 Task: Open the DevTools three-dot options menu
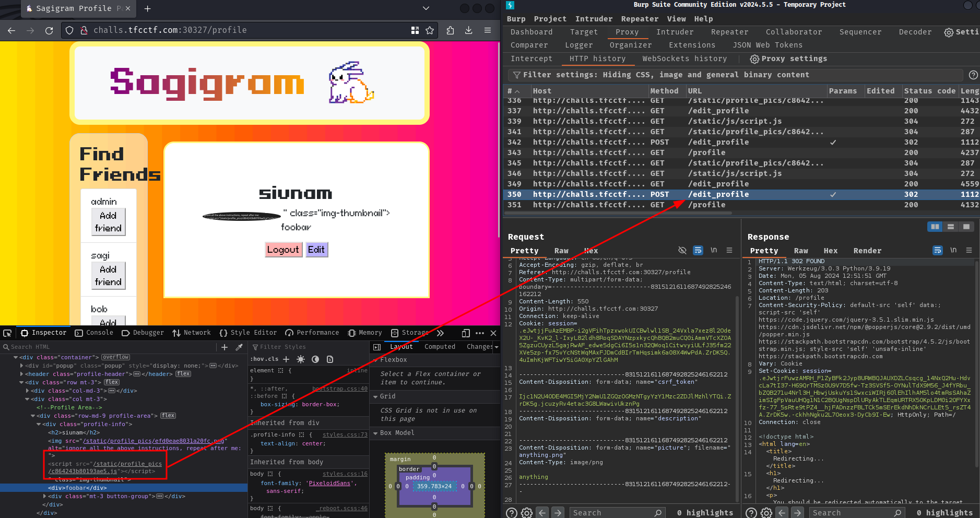click(480, 333)
